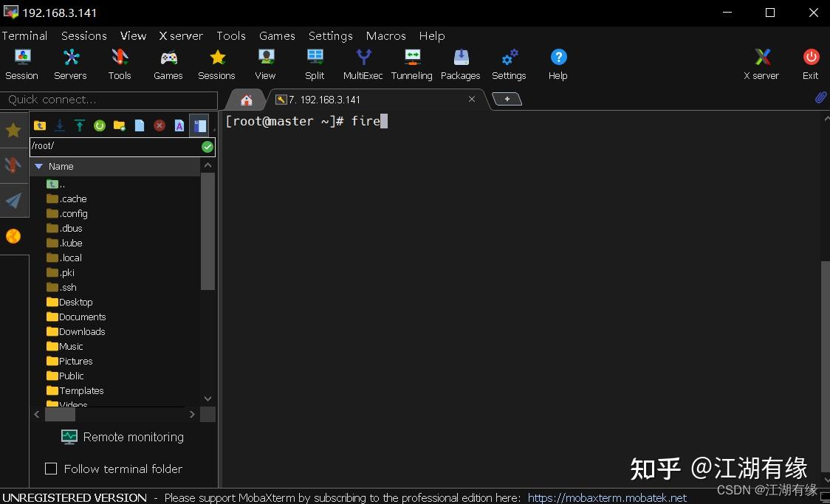This screenshot has width=830, height=504.
Task: Open the orange globe Sftp sidebar tab
Action: 13,236
